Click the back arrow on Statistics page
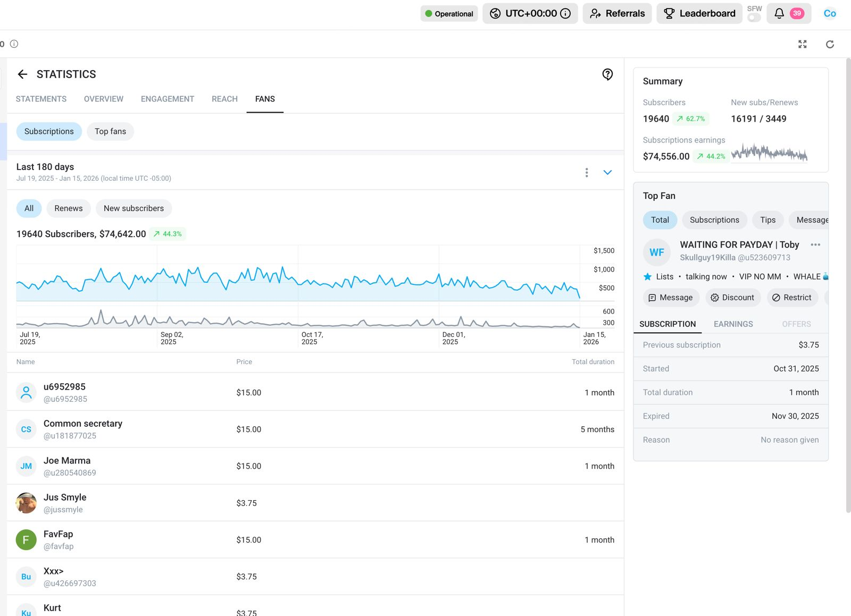Image resolution: width=851 pixels, height=616 pixels. [22, 74]
